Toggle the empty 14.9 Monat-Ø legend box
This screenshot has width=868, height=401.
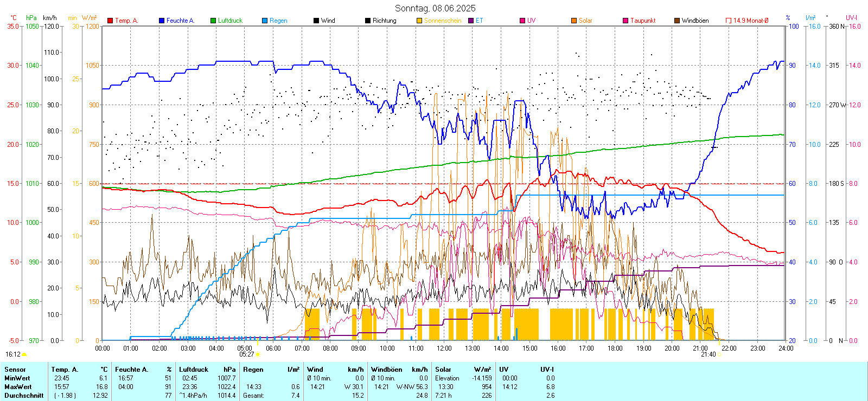[729, 21]
